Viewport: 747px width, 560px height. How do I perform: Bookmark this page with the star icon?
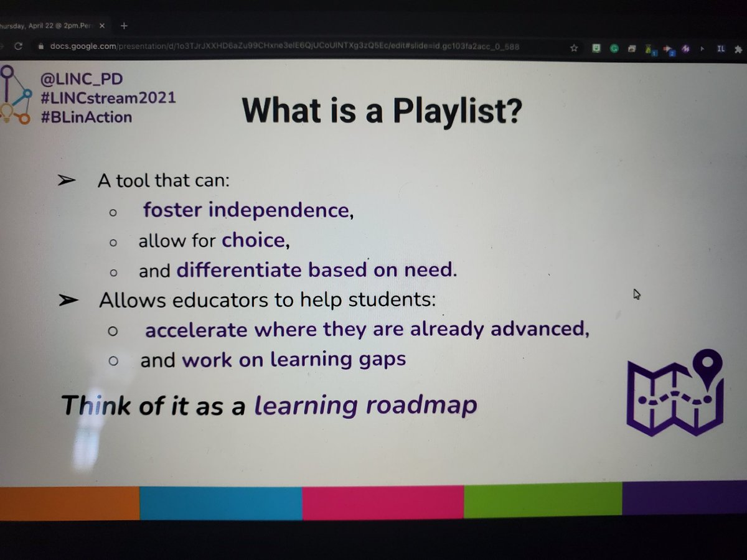click(x=573, y=48)
